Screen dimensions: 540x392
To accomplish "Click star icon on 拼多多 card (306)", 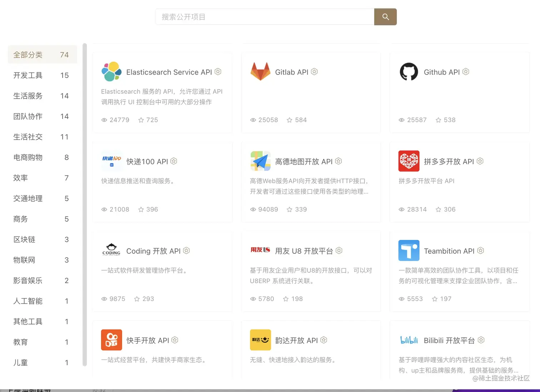I will 439,210.
